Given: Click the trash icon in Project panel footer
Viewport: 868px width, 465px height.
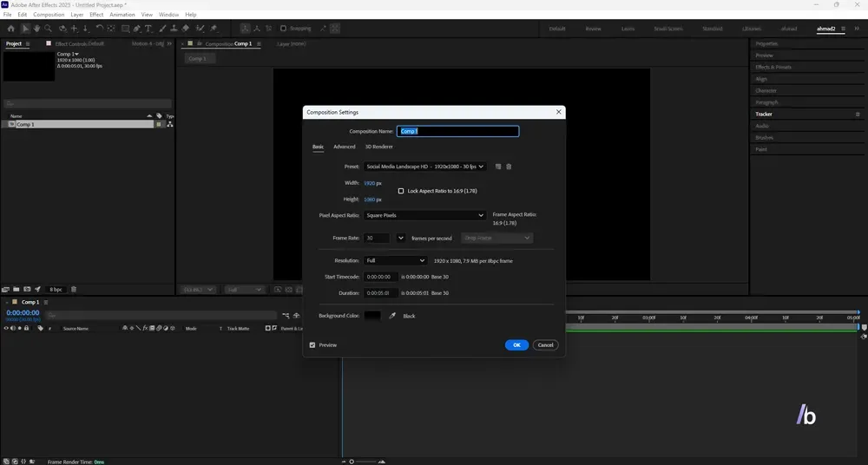Looking at the screenshot, I should pos(74,289).
